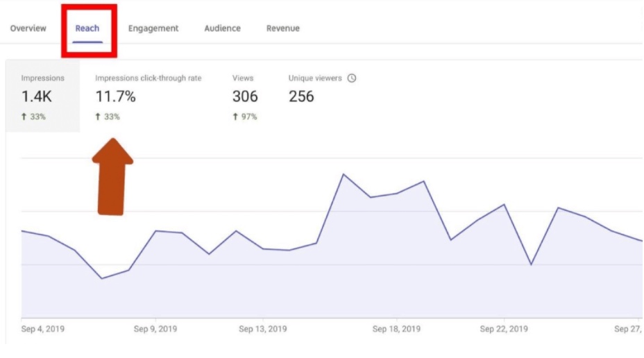Click the clock icon beside Unique viewers

pos(352,78)
